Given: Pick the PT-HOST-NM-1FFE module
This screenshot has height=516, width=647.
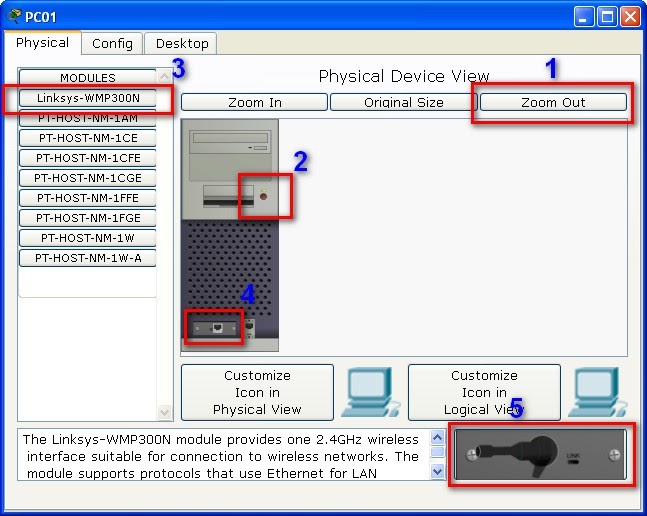Looking at the screenshot, I should (x=88, y=198).
